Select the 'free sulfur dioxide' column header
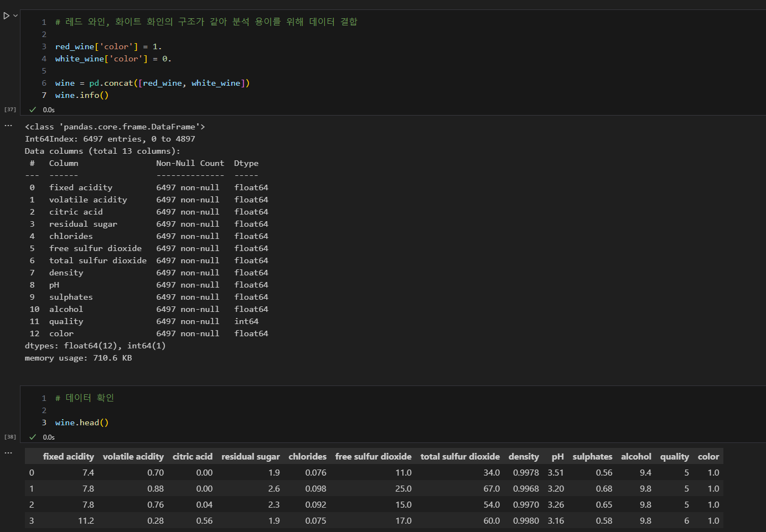The image size is (766, 532). tap(373, 456)
